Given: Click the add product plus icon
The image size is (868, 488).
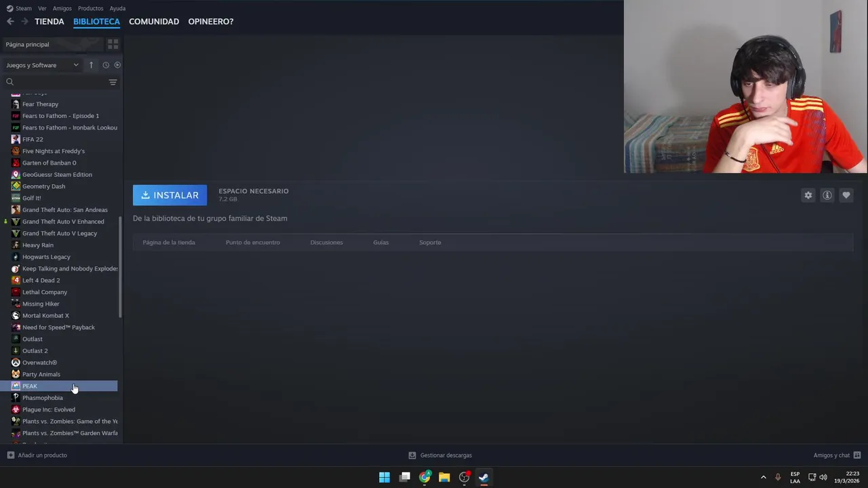Looking at the screenshot, I should [10, 455].
